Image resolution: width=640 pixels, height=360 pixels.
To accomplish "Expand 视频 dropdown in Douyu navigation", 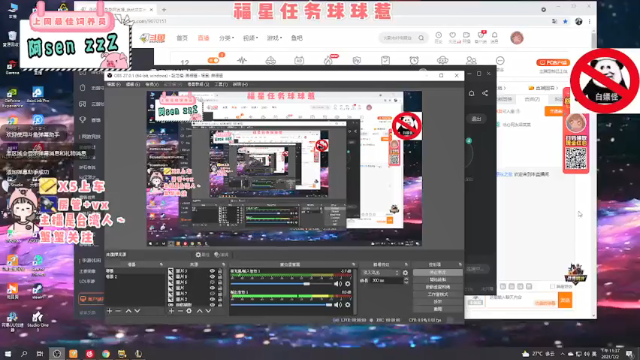I will [250, 38].
